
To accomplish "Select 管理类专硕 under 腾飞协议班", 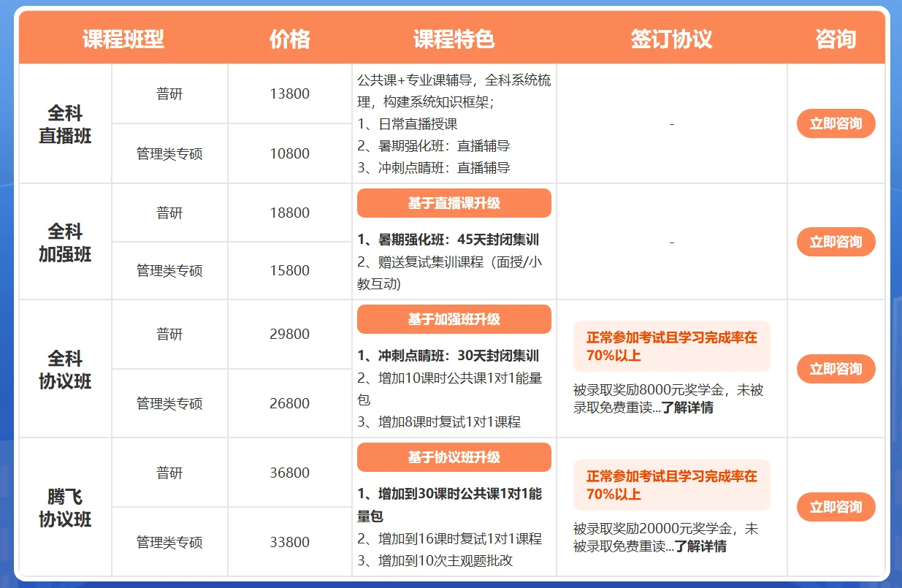I will [x=169, y=542].
